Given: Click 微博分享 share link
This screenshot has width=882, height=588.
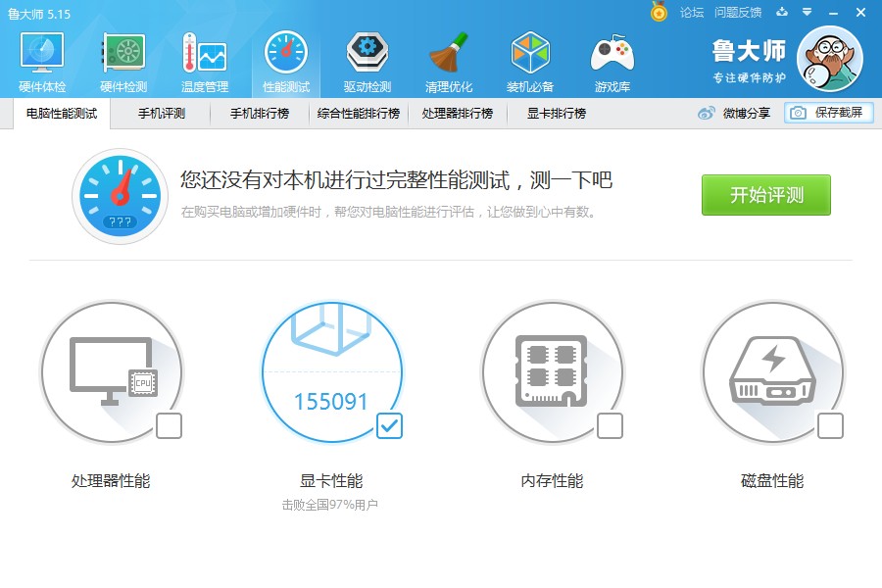Looking at the screenshot, I should (x=747, y=114).
